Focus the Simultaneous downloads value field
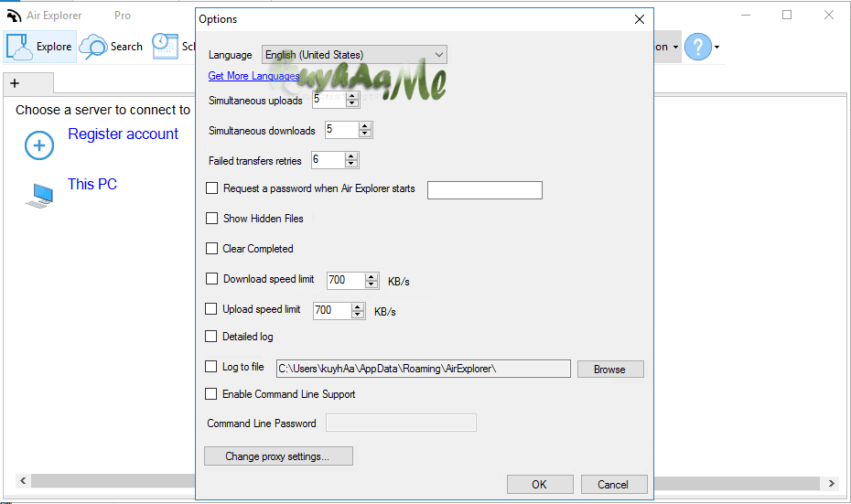The height and width of the screenshot is (504, 851). [341, 130]
